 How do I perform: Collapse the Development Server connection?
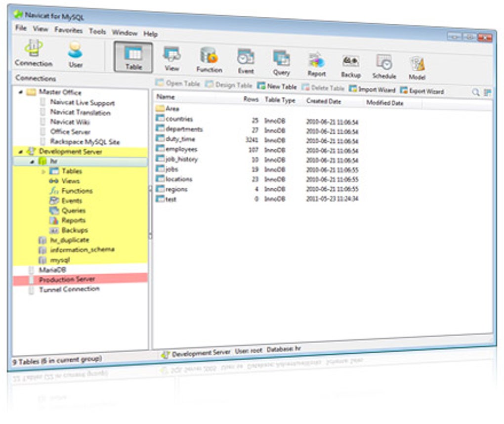click(x=21, y=151)
